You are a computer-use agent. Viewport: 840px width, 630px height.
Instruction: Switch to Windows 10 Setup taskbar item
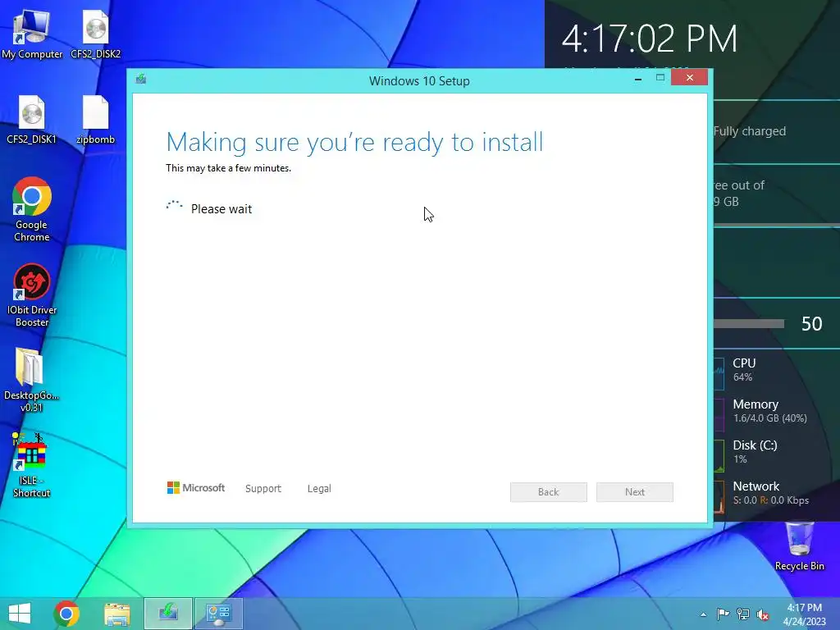[x=167, y=614]
